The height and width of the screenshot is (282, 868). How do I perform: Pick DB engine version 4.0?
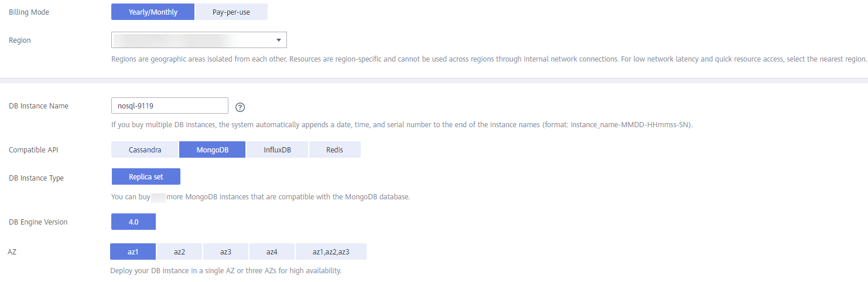[134, 222]
